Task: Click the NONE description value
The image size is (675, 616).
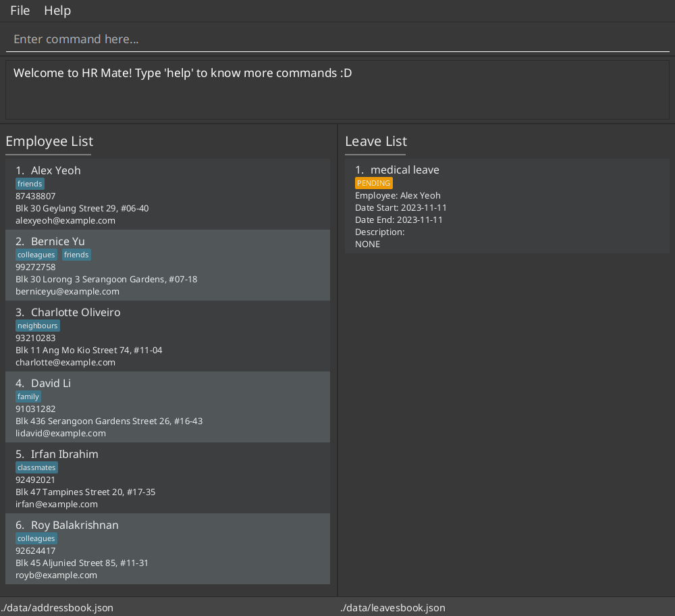Action: point(368,245)
